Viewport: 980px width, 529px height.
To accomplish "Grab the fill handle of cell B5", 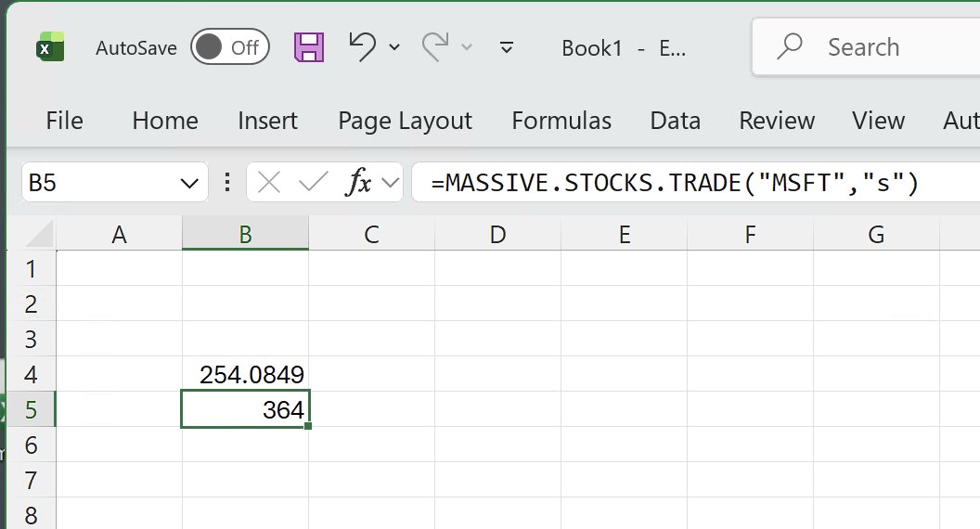I will 308,426.
